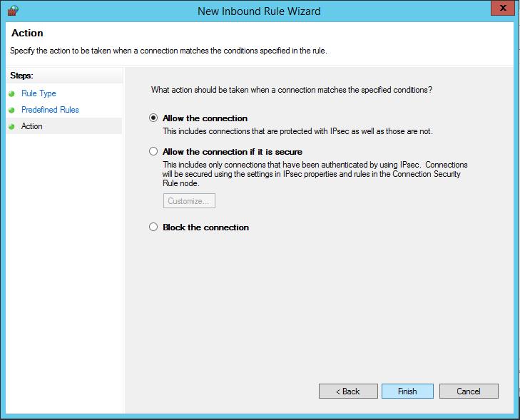Click the firewall icon in the title bar
This screenshot has height=420, width=520.
pyautogui.click(x=12, y=11)
